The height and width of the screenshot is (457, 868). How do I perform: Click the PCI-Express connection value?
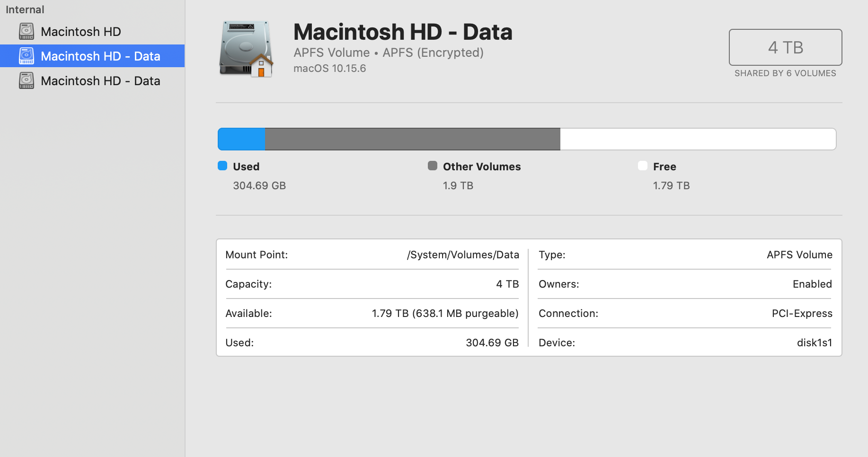coord(802,314)
